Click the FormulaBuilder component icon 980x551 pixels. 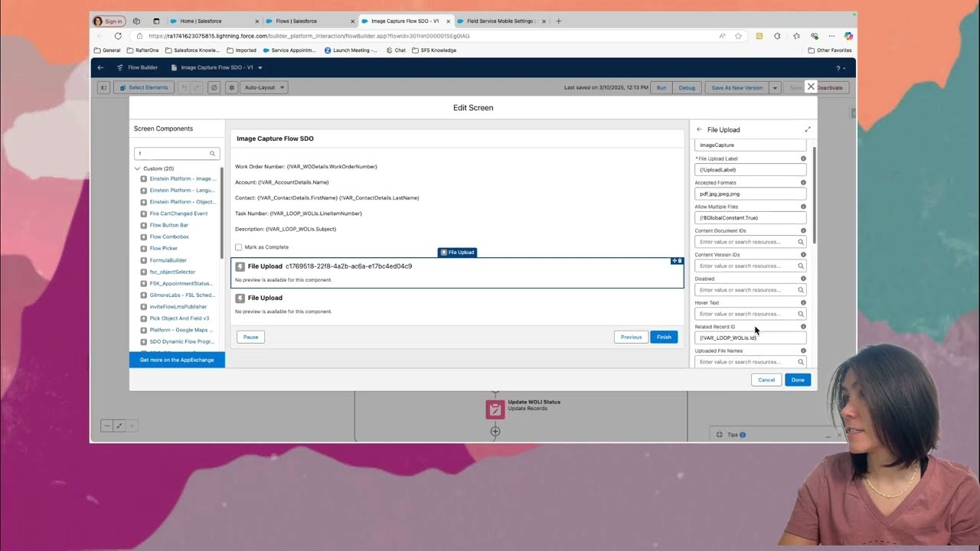[x=144, y=260]
